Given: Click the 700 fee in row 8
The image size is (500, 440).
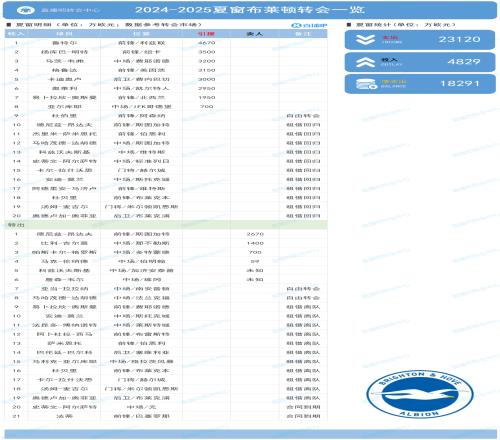Looking at the screenshot, I should [x=206, y=106].
